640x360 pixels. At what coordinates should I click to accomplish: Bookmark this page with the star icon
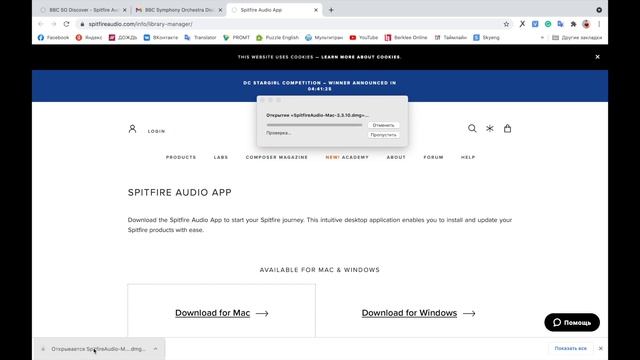pyautogui.click(x=506, y=24)
